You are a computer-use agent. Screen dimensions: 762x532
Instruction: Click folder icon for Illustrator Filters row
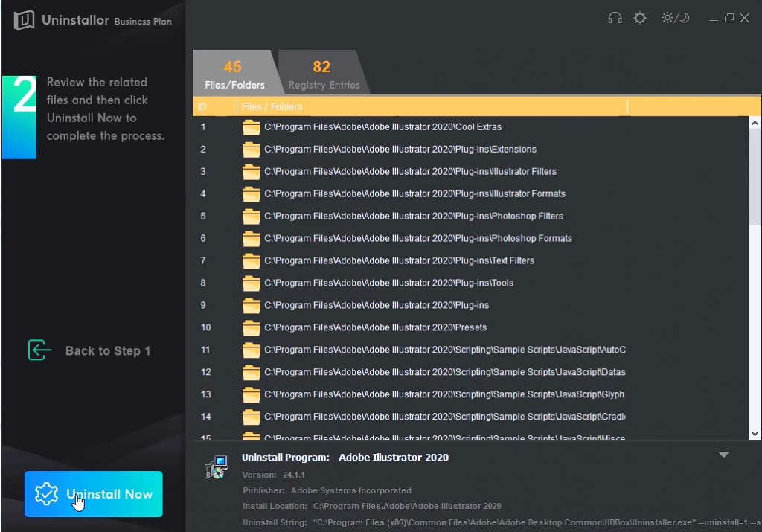coord(252,172)
